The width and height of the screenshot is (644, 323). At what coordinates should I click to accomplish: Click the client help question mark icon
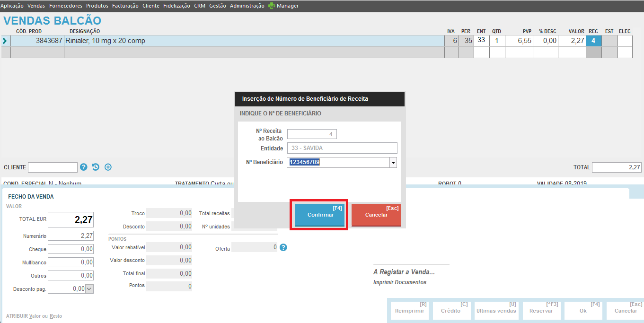[x=84, y=167]
